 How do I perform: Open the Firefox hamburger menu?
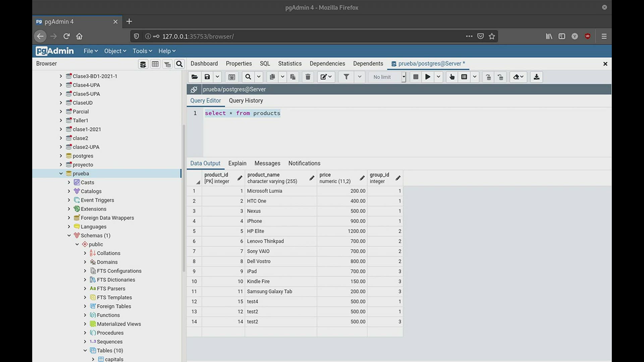click(604, 36)
